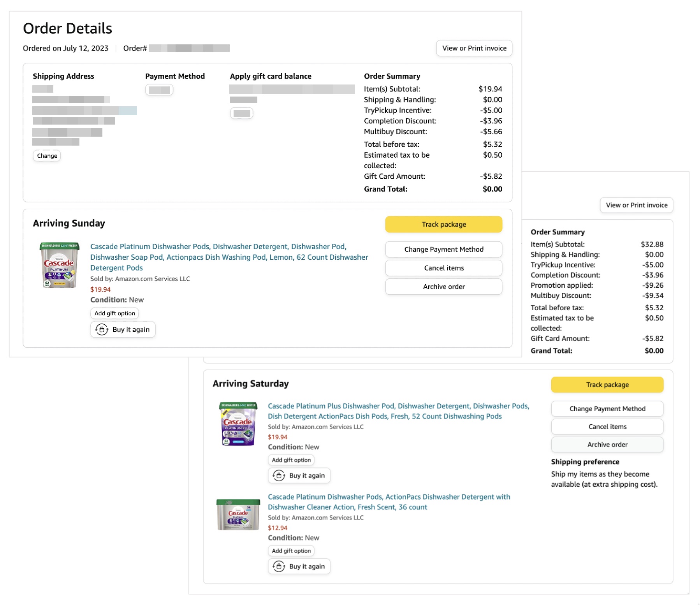Image resolution: width=700 pixels, height=605 pixels.
Task: Click the reorder icon beside the Fresh 52 Count pods
Action: [x=279, y=476]
